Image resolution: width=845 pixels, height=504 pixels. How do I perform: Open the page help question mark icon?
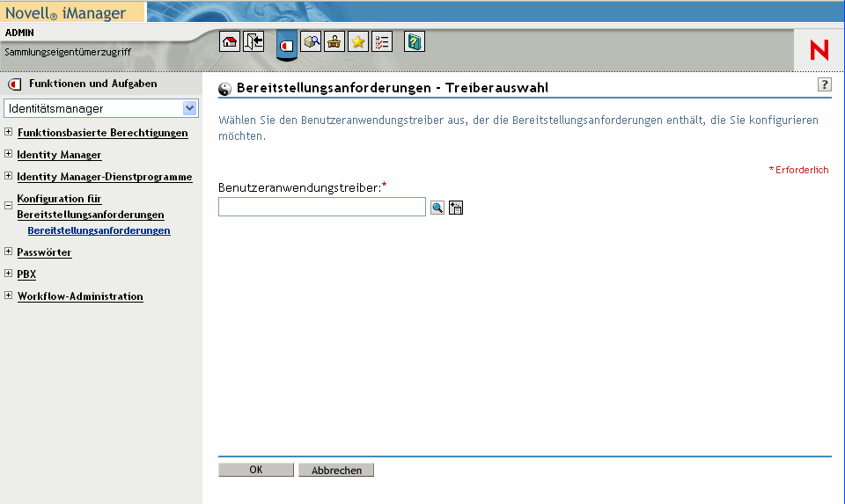825,84
